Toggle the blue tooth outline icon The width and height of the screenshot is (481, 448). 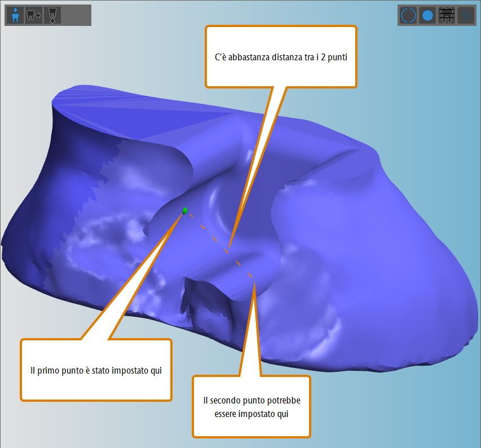(466, 15)
